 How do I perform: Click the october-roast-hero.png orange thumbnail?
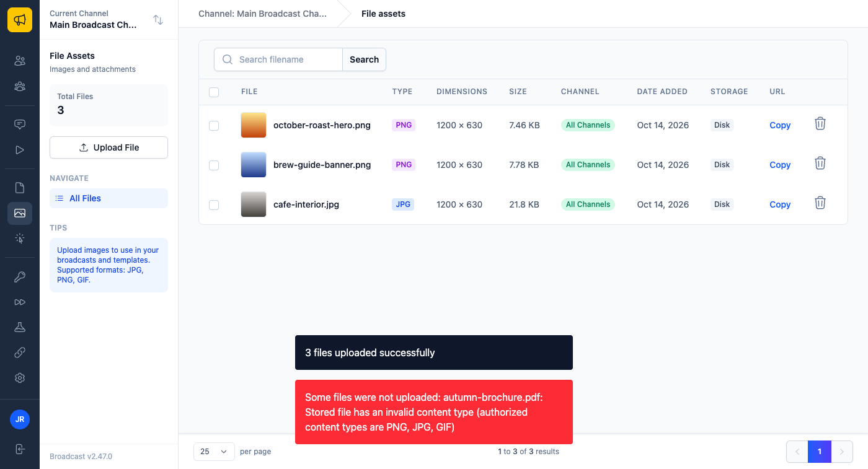[x=254, y=125]
